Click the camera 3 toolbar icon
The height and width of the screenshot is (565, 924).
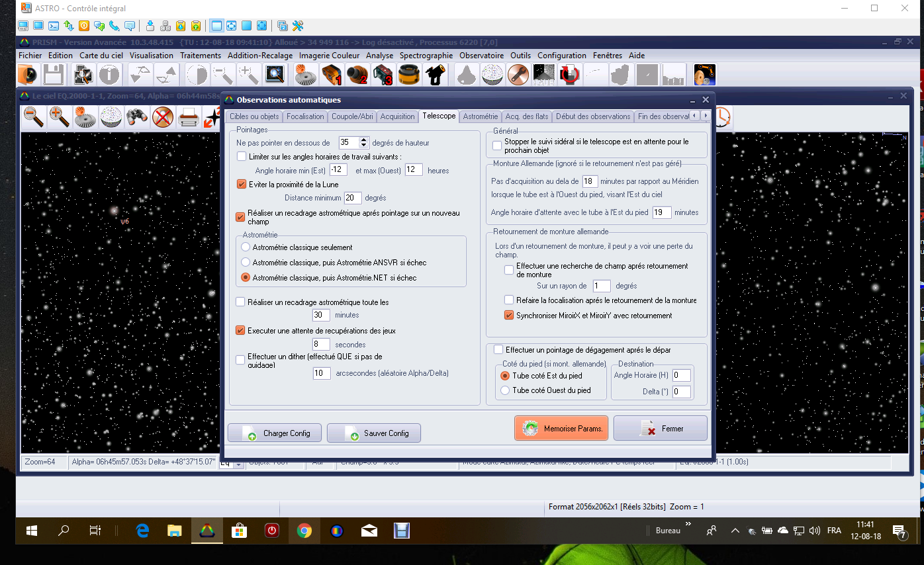(x=383, y=75)
